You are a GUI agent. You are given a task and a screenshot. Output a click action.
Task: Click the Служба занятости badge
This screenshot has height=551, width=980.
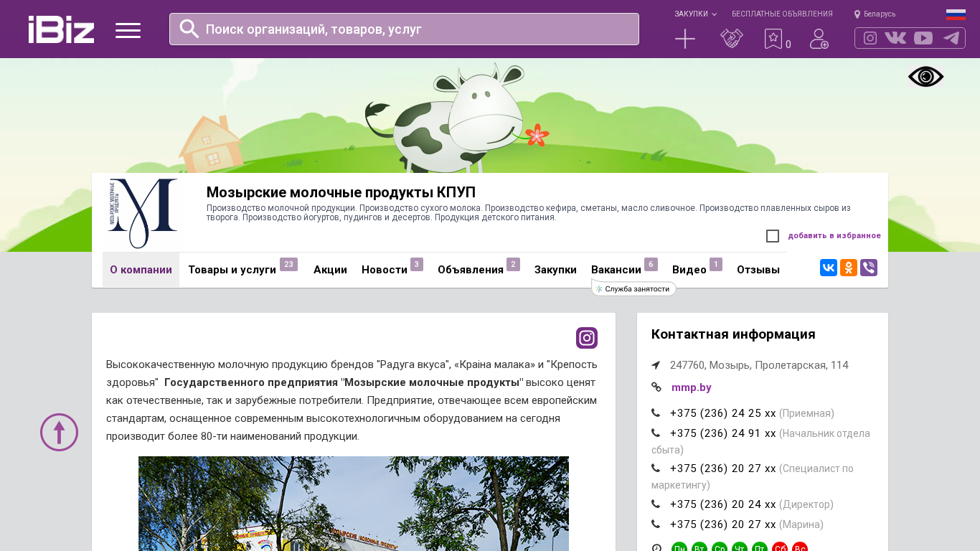click(x=634, y=289)
